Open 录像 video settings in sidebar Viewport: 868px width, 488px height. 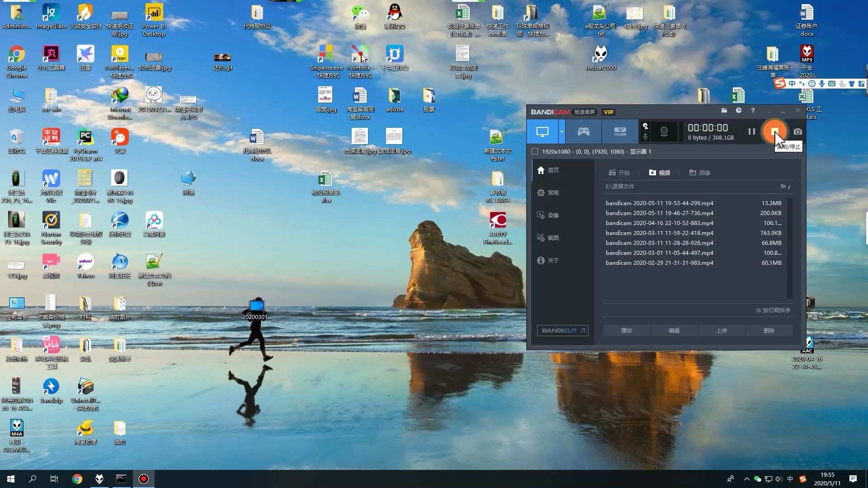[563, 215]
